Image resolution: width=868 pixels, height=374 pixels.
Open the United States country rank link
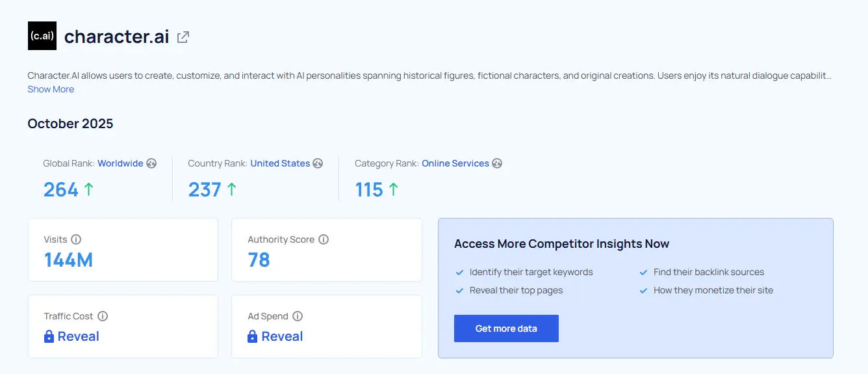pos(280,163)
